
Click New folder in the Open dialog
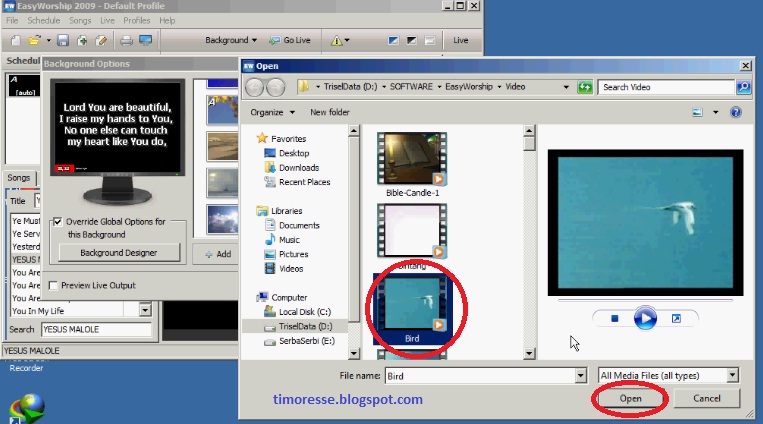click(329, 112)
